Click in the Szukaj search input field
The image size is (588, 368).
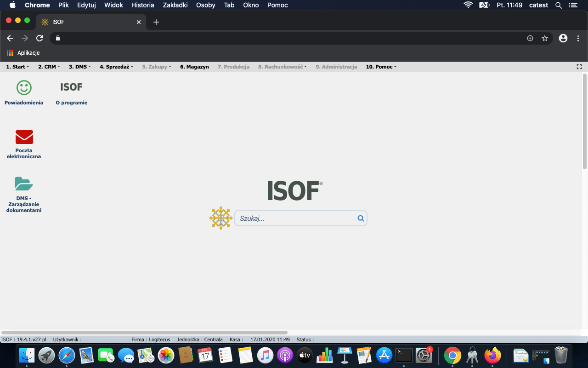[296, 218]
